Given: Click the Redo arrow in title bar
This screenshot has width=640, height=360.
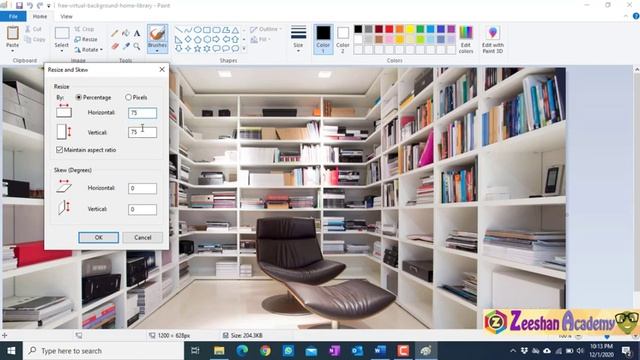Looking at the screenshot, I should tap(40, 5).
